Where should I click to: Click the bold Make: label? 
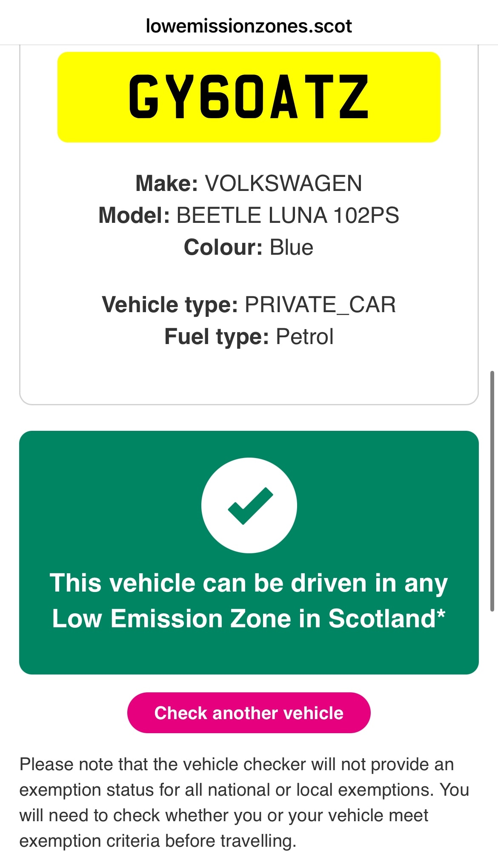(166, 183)
